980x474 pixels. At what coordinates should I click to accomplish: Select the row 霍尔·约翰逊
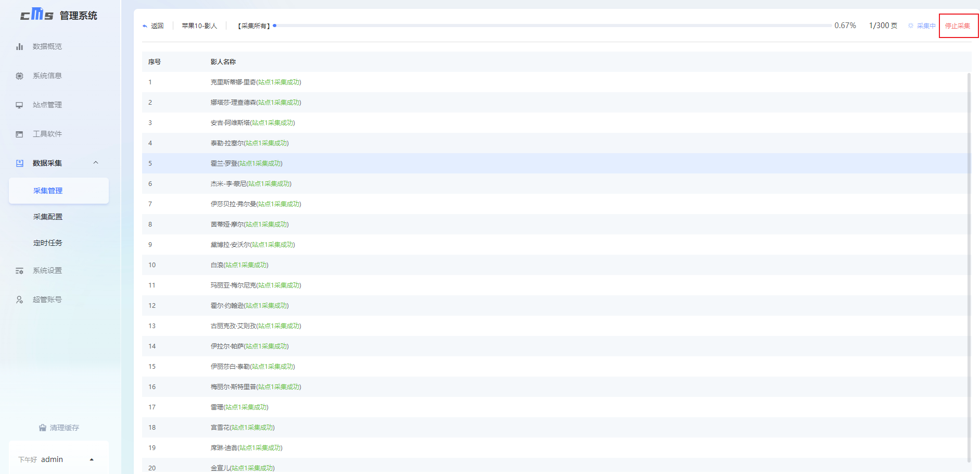(x=556, y=305)
